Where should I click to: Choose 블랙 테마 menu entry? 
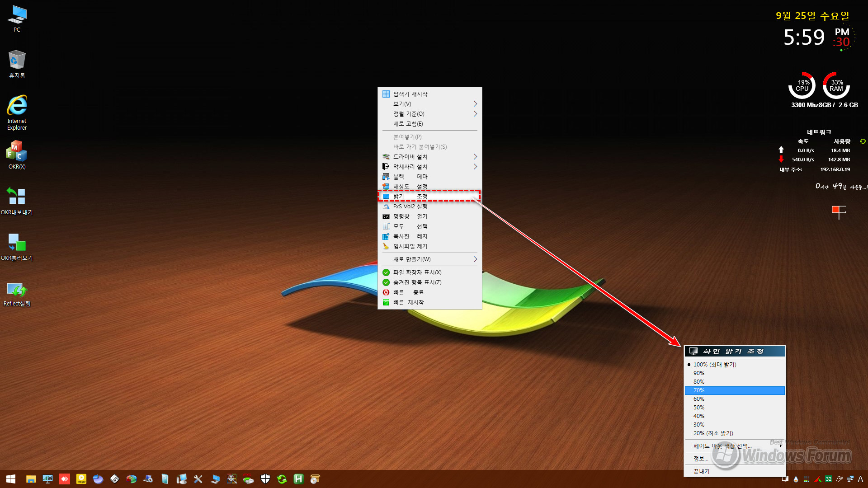click(x=429, y=177)
